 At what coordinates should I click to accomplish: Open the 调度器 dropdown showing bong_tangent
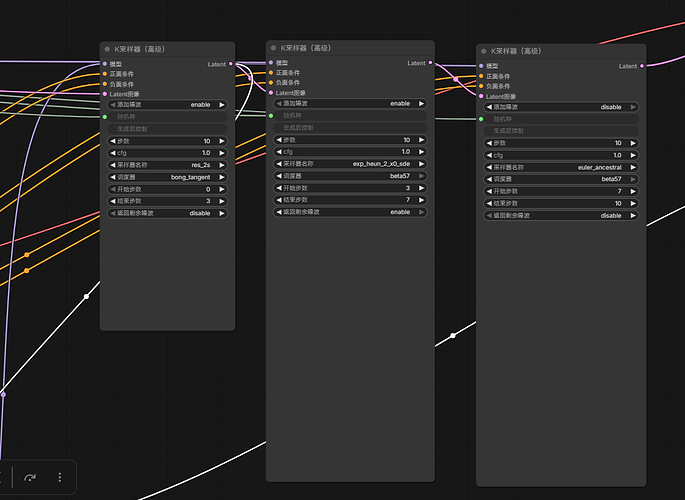(x=167, y=177)
